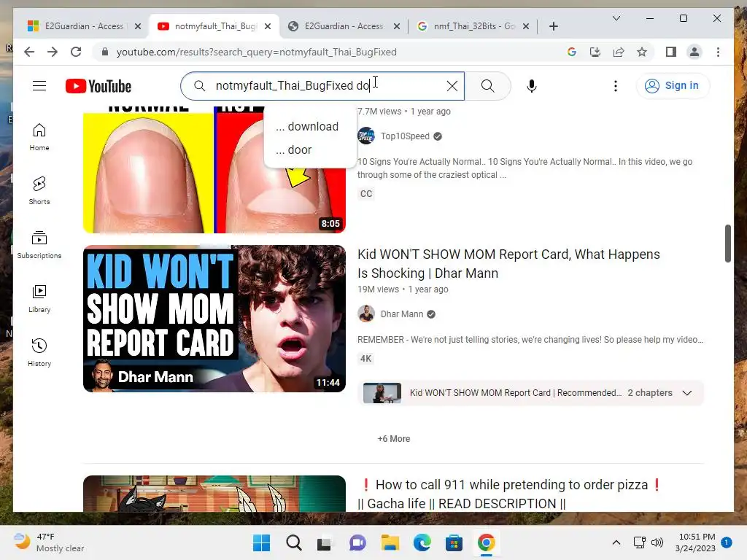The width and height of the screenshot is (747, 560).
Task: Click the CC badge under Top10Speed video
Action: [x=366, y=194]
